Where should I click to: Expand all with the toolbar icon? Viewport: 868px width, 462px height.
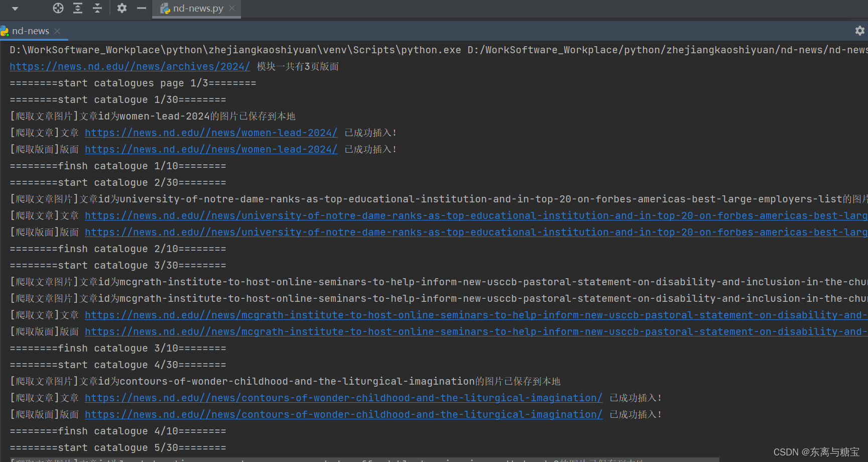coord(78,8)
